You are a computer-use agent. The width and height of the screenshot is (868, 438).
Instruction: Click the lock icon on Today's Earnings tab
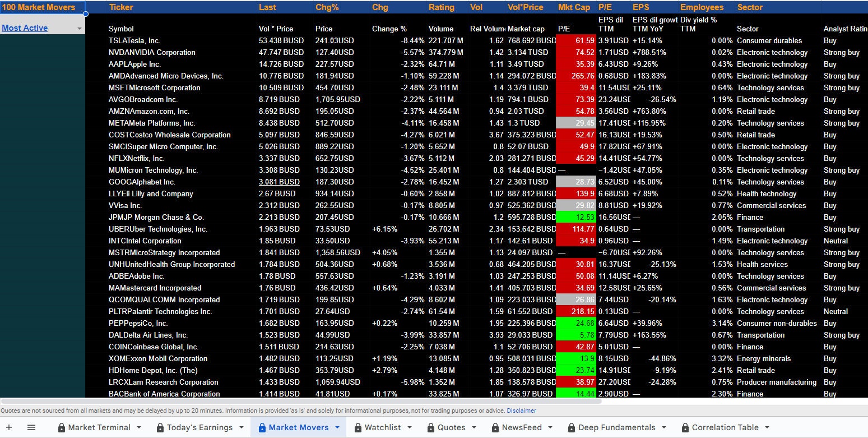[x=160, y=427]
